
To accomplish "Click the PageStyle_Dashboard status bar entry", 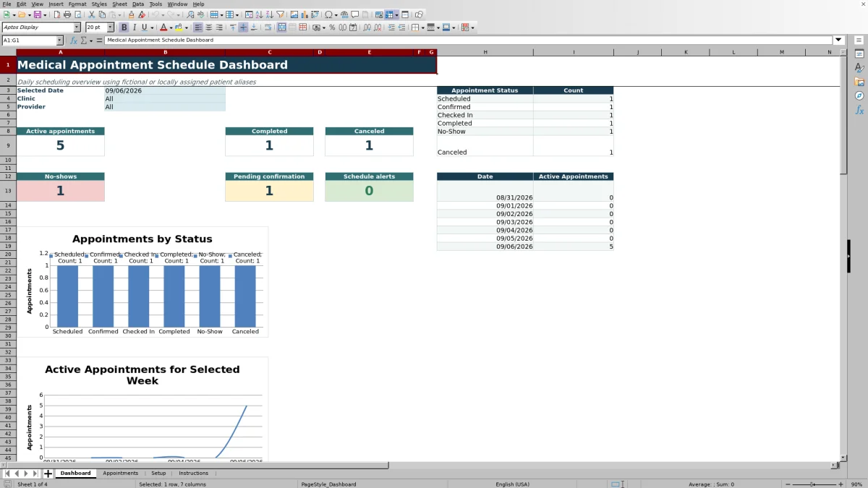I will click(328, 484).
